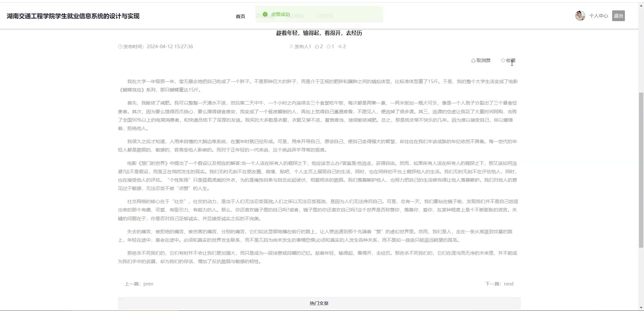Click the site title 湖南交通工程学院学生就业信息系统

[x=73, y=16]
